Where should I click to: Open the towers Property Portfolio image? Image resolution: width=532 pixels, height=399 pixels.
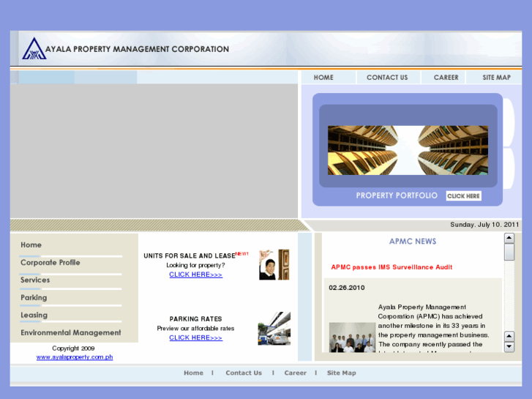408,150
